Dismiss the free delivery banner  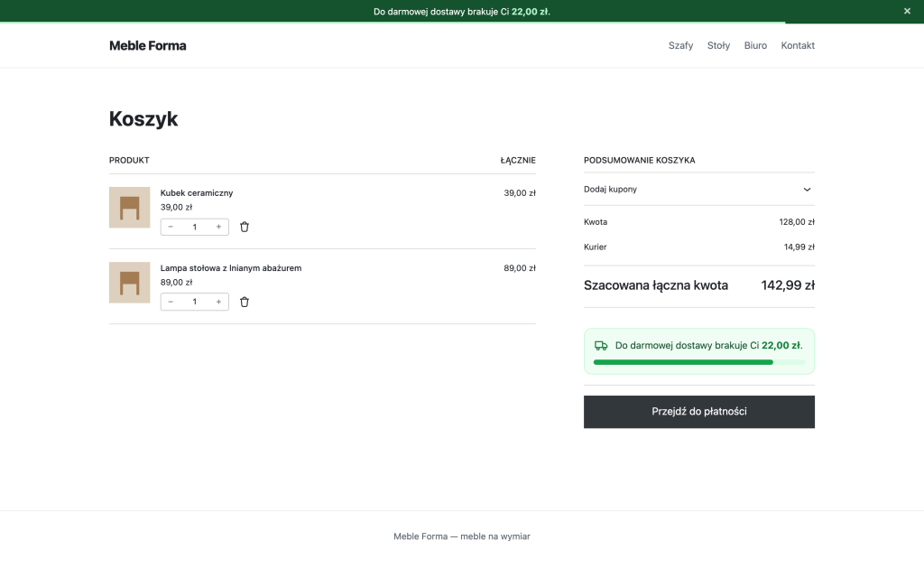(x=907, y=11)
